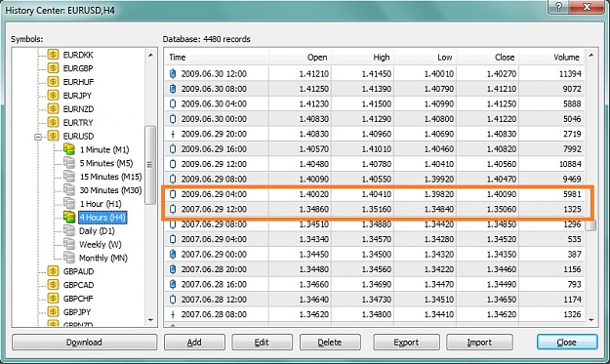
Task: Select the 2007.06.29 12:00 row
Action: click(374, 209)
